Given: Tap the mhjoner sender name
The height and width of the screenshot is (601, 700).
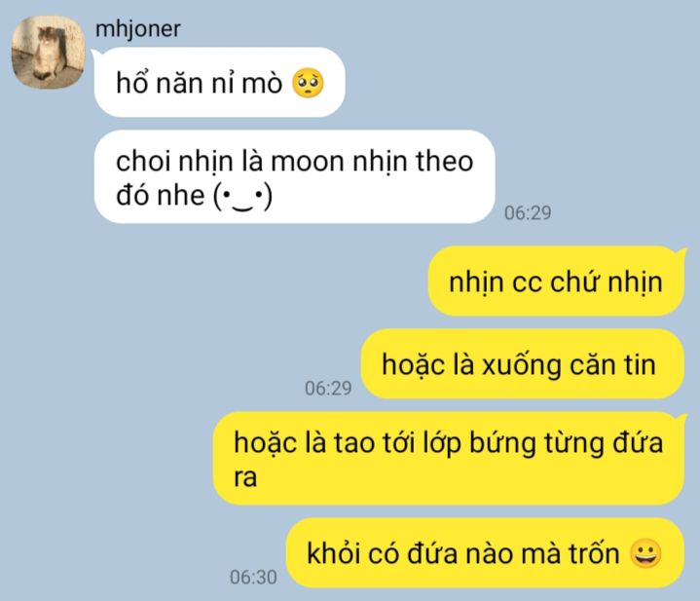Looking at the screenshot, I should 137,29.
